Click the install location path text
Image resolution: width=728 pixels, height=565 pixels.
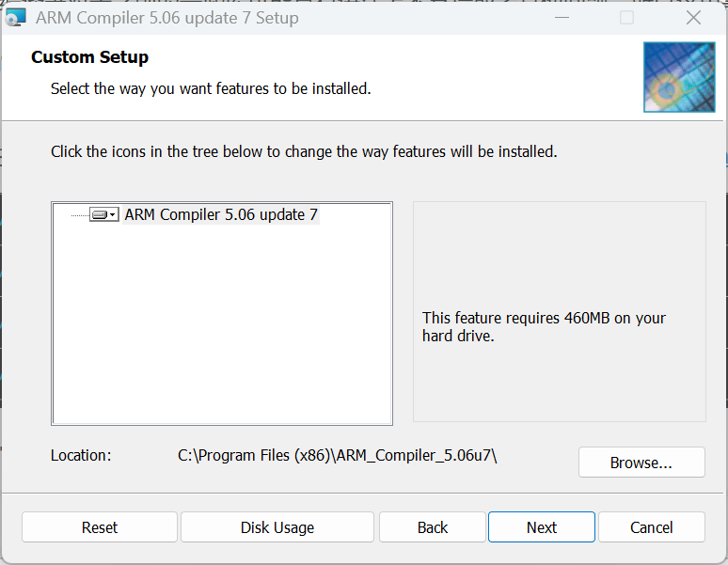[x=337, y=456]
